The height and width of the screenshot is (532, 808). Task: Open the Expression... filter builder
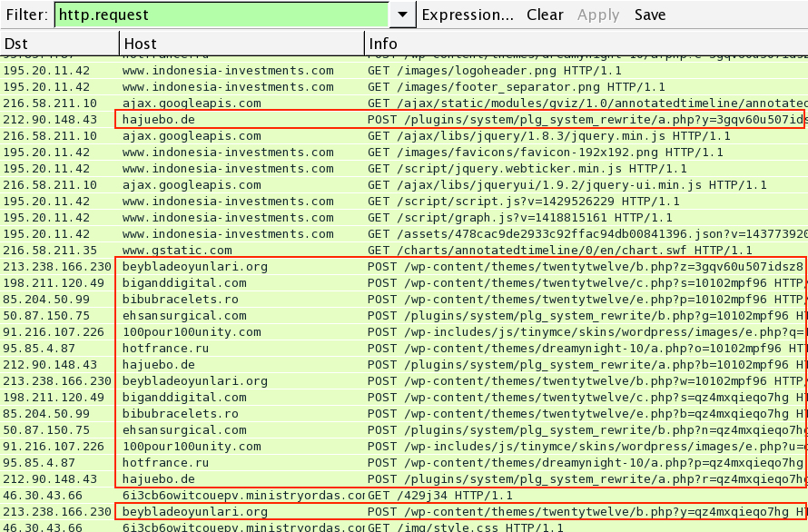tap(468, 15)
